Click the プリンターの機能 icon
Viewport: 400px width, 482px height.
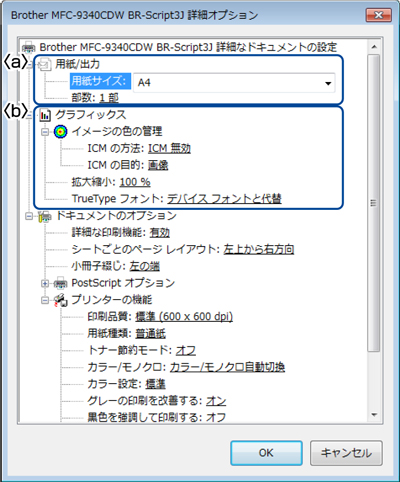point(61,300)
